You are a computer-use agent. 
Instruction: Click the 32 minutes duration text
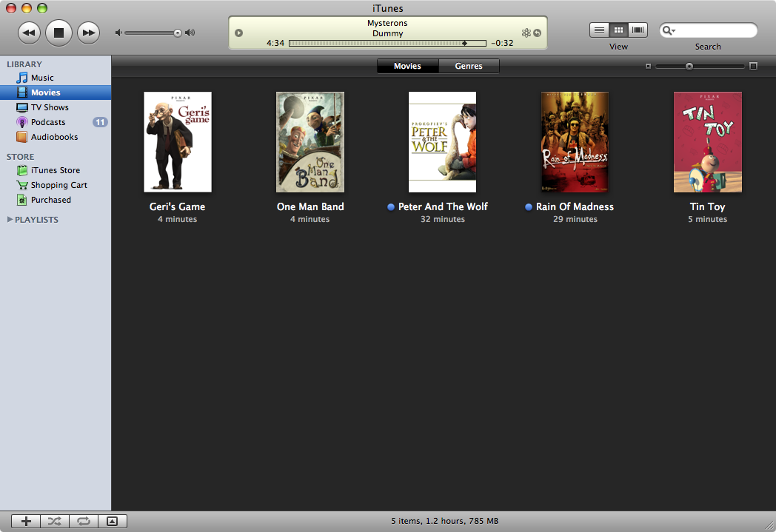tap(443, 219)
